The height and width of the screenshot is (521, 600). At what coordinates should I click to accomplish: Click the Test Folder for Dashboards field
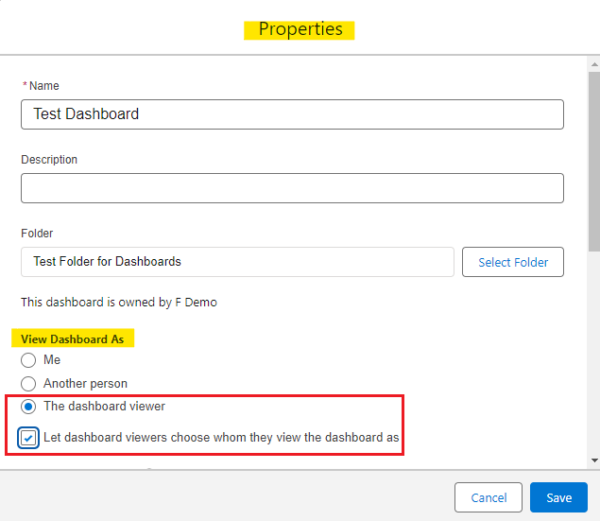click(x=238, y=262)
